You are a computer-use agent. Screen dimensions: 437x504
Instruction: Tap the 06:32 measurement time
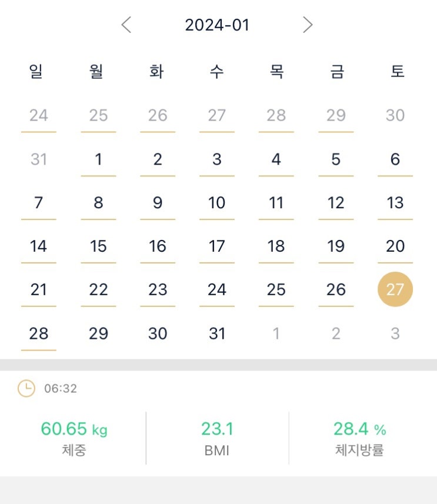pyautogui.click(x=61, y=389)
